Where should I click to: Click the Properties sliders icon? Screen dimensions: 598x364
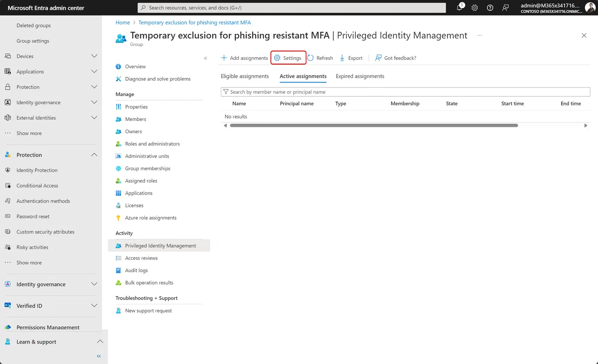click(119, 107)
